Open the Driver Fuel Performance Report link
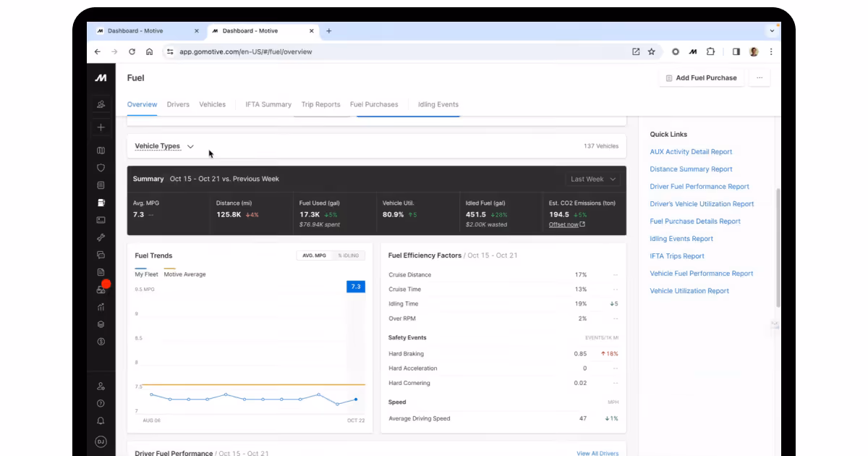 pos(699,187)
